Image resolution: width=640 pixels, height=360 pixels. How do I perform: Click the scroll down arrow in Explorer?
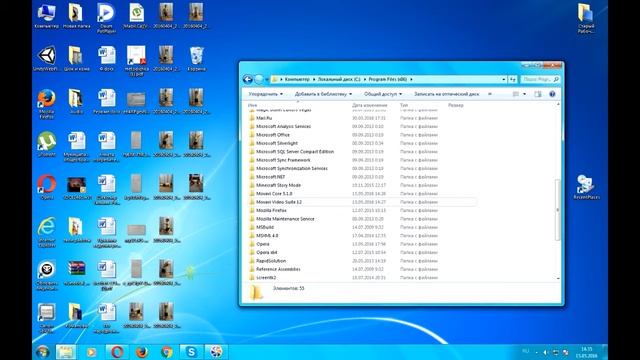[558, 278]
